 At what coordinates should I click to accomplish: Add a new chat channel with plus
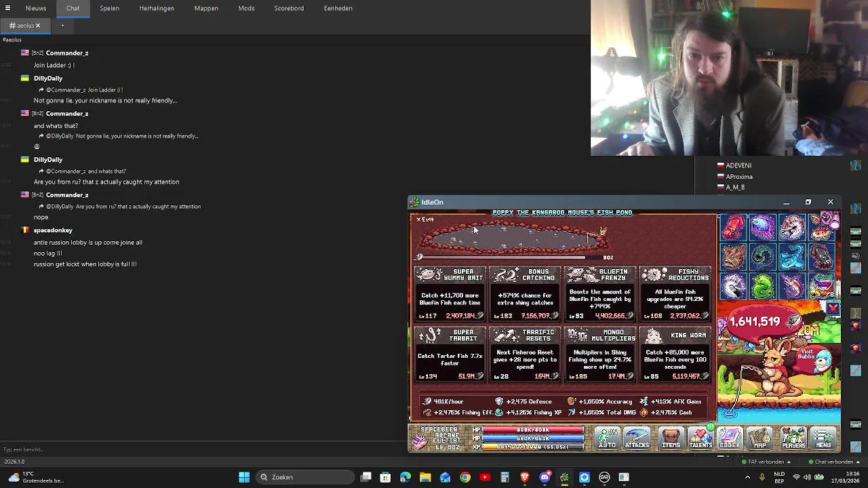tap(62, 26)
